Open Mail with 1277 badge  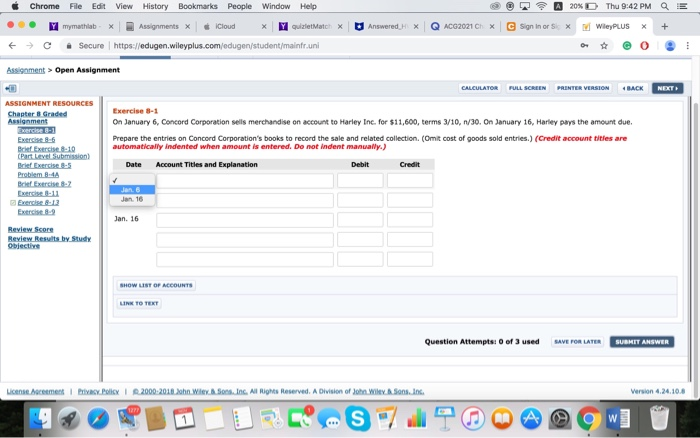[128, 419]
